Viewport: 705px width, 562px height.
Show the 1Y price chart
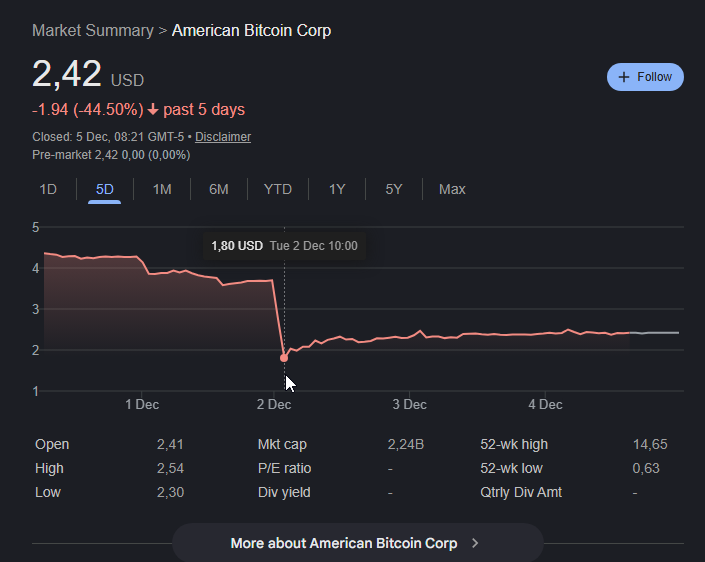(x=337, y=189)
